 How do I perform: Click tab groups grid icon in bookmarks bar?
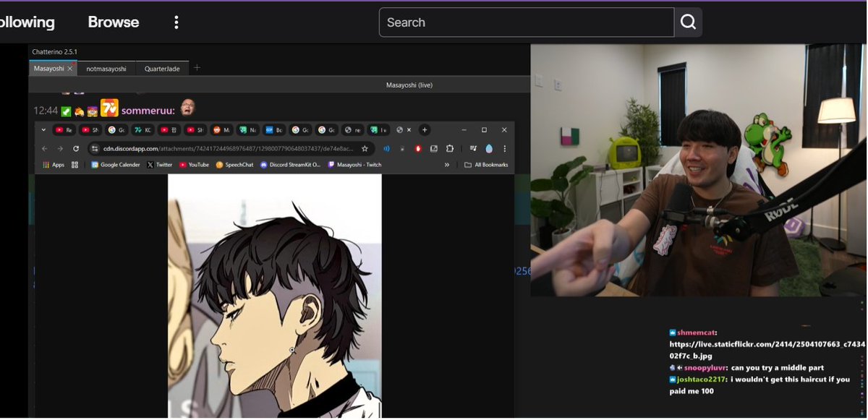(x=75, y=165)
